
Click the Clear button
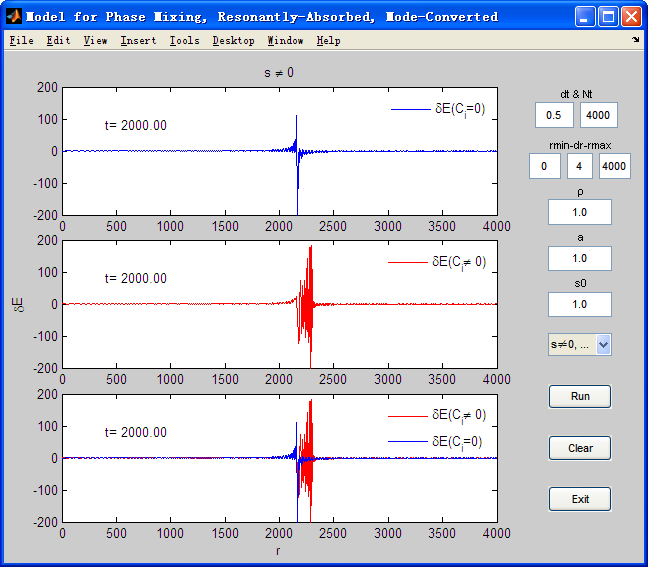580,448
